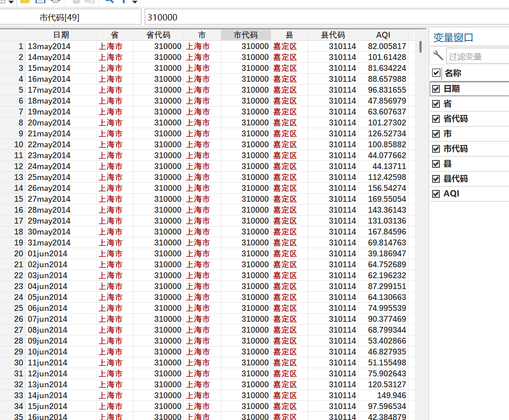
Task: Click the data grid vertical scrollbar thumb
Action: 420,47
